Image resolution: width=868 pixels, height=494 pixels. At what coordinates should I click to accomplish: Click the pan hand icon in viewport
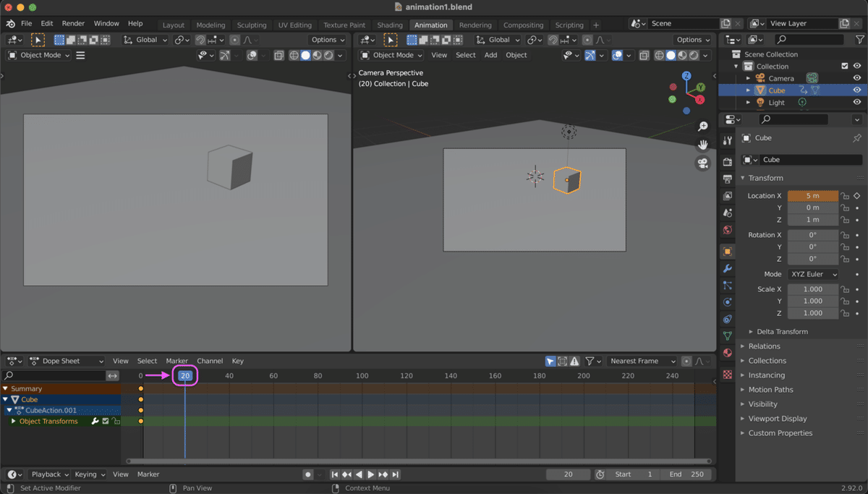(x=702, y=145)
